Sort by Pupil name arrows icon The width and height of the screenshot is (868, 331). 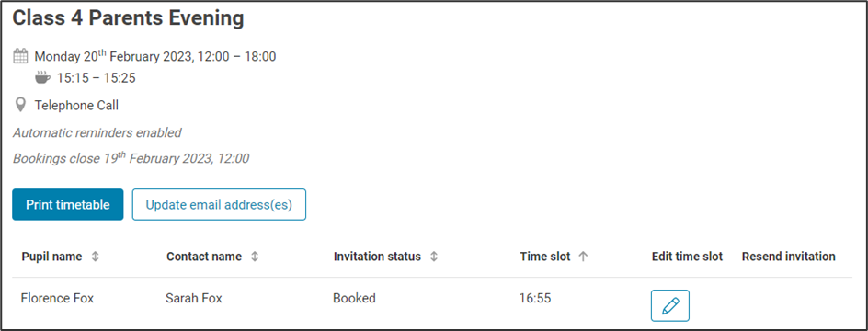pyautogui.click(x=96, y=257)
